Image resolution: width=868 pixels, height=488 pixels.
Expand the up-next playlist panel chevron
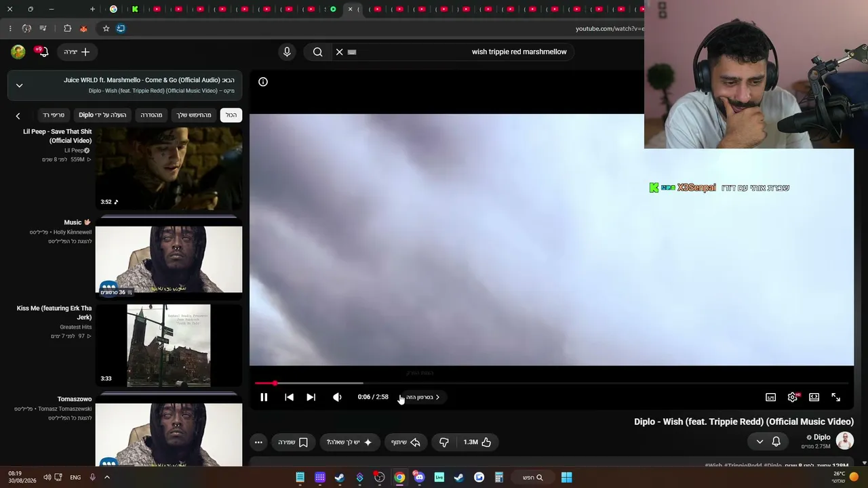(19, 85)
